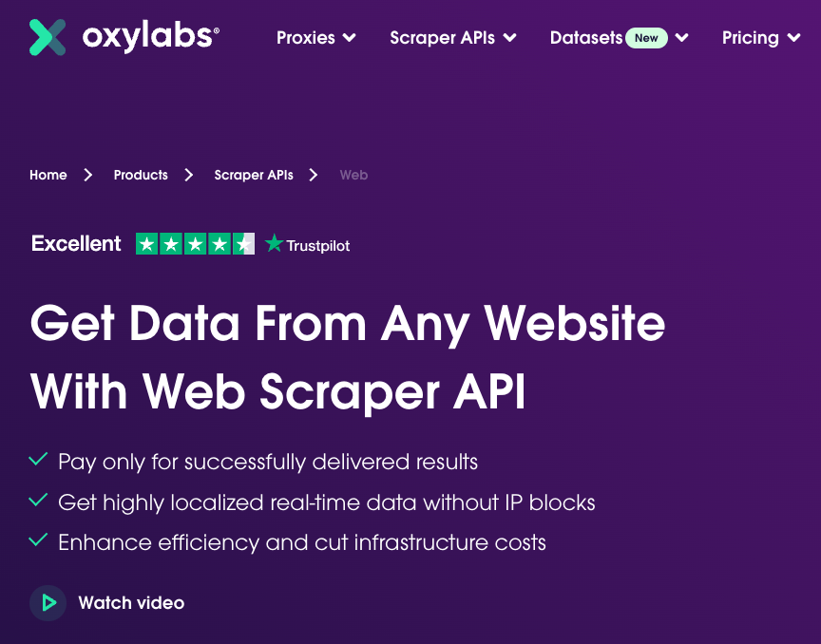The width and height of the screenshot is (821, 644).
Task: Go to the Home breadcrumb link
Action: pos(48,175)
